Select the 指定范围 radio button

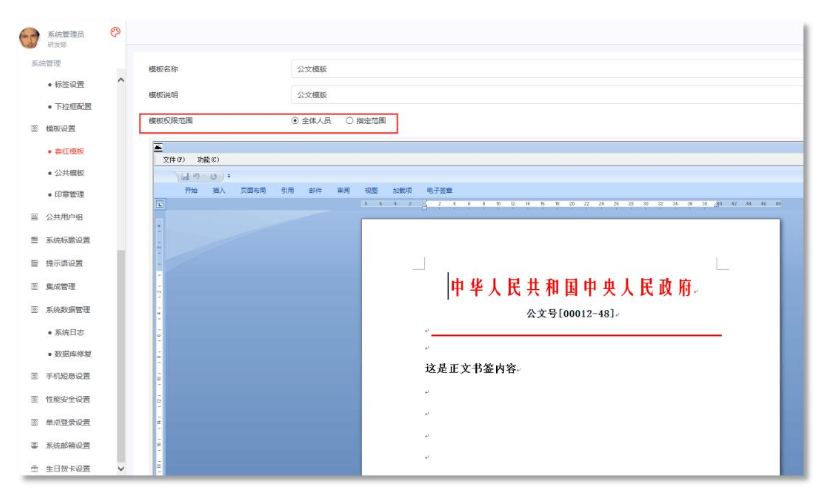(x=349, y=120)
